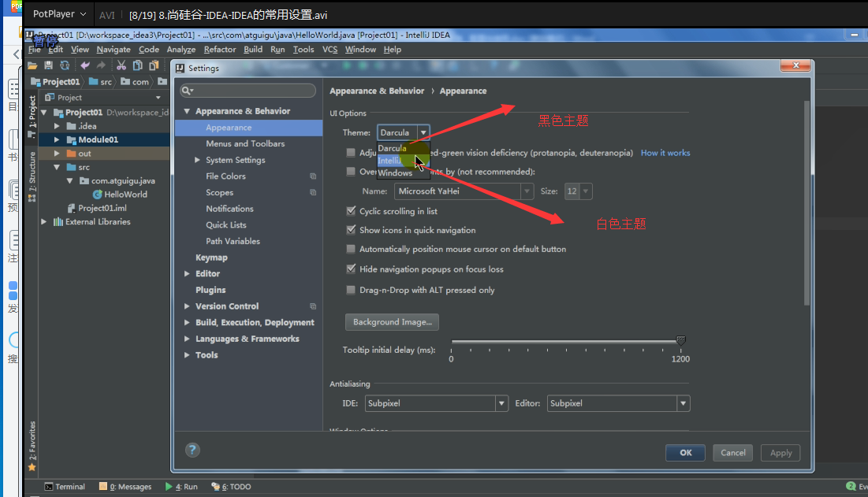Open the Run tool window
868x497 pixels.
coord(181,487)
